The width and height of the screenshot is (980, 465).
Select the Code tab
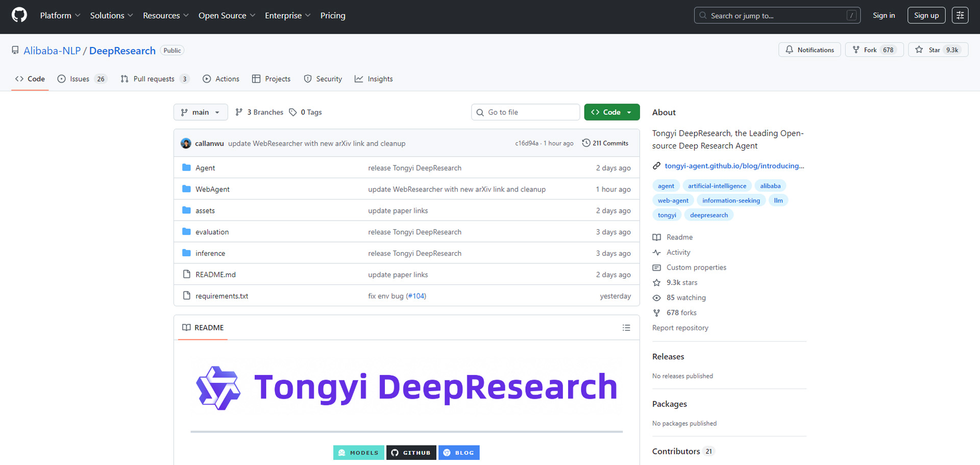(30, 79)
